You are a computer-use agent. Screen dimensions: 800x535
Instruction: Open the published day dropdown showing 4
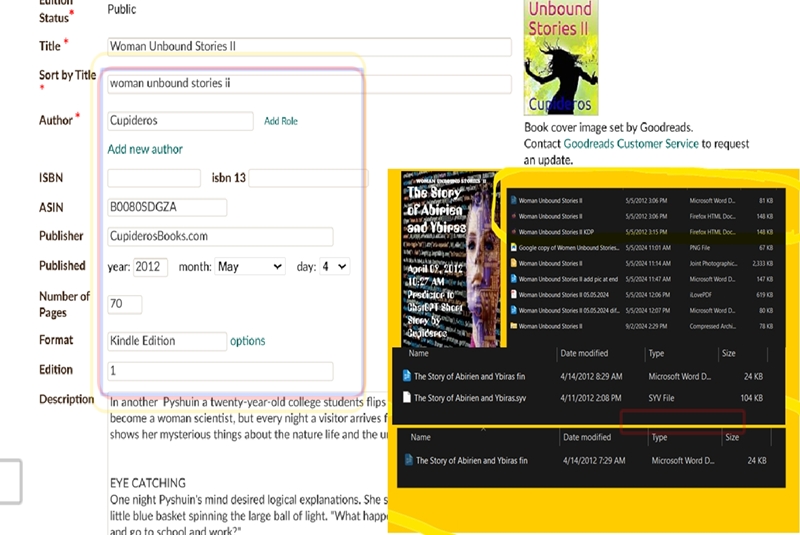click(333, 267)
